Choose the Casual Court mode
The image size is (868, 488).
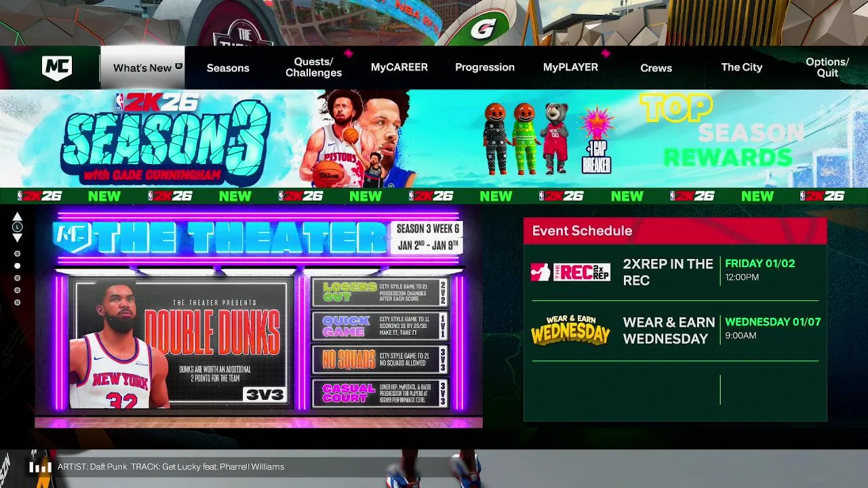[380, 394]
